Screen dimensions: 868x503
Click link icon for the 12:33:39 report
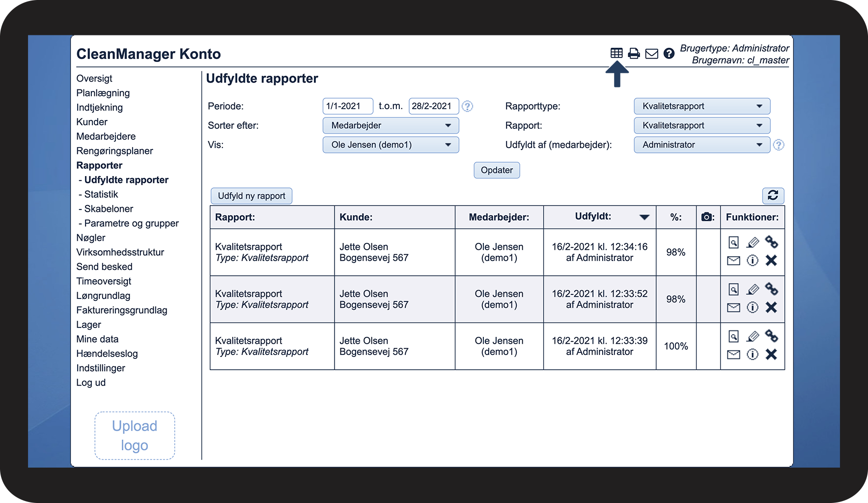[772, 336]
